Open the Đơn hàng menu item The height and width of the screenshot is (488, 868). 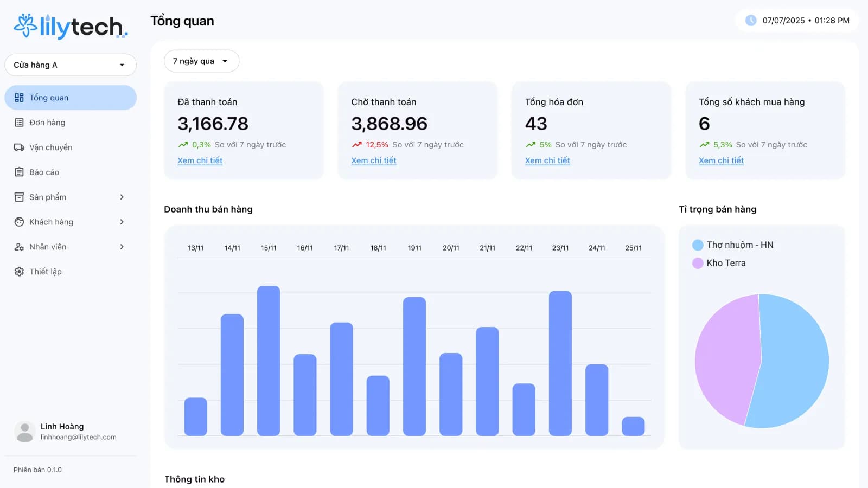71,123
